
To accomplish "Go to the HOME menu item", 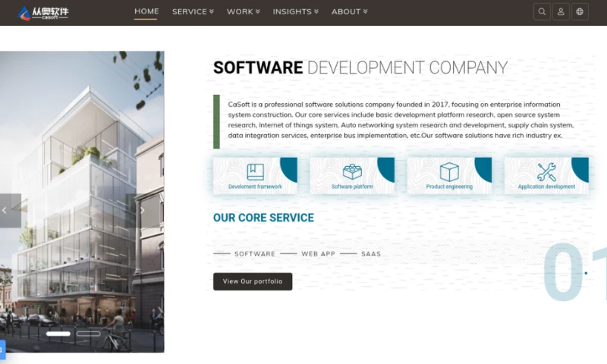I will pyautogui.click(x=146, y=11).
